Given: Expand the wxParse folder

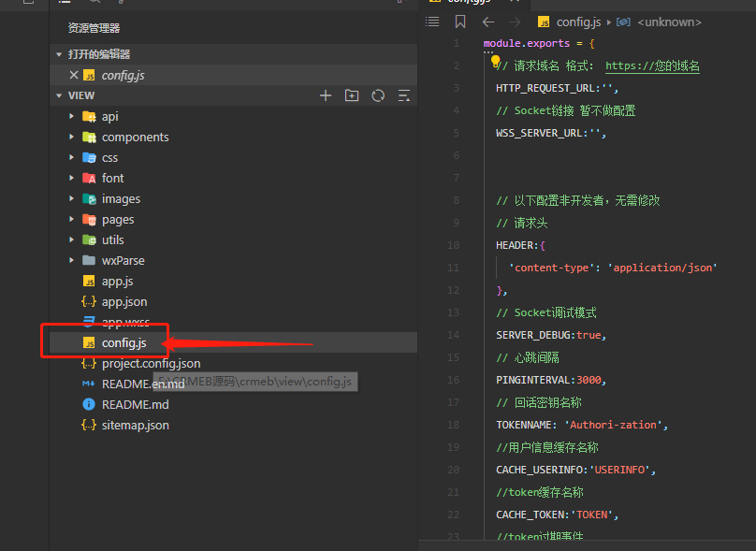Looking at the screenshot, I should click(x=71, y=260).
